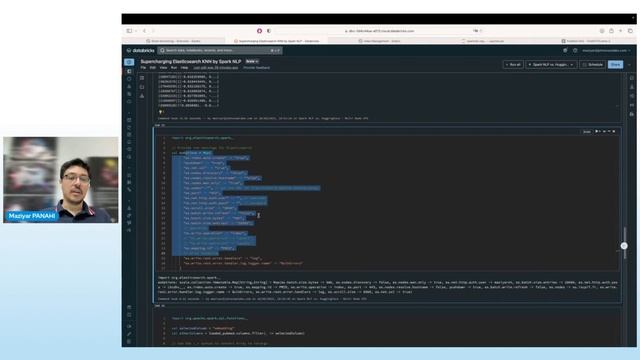This screenshot has width=640, height=360.
Task: Click the presenter webcam video thumbnail
Action: tap(61, 180)
